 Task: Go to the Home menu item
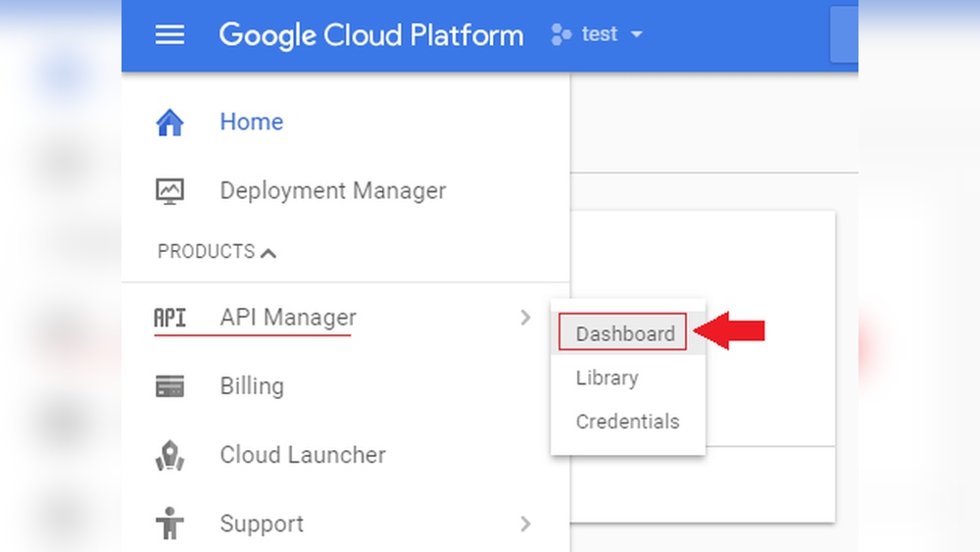coord(251,122)
